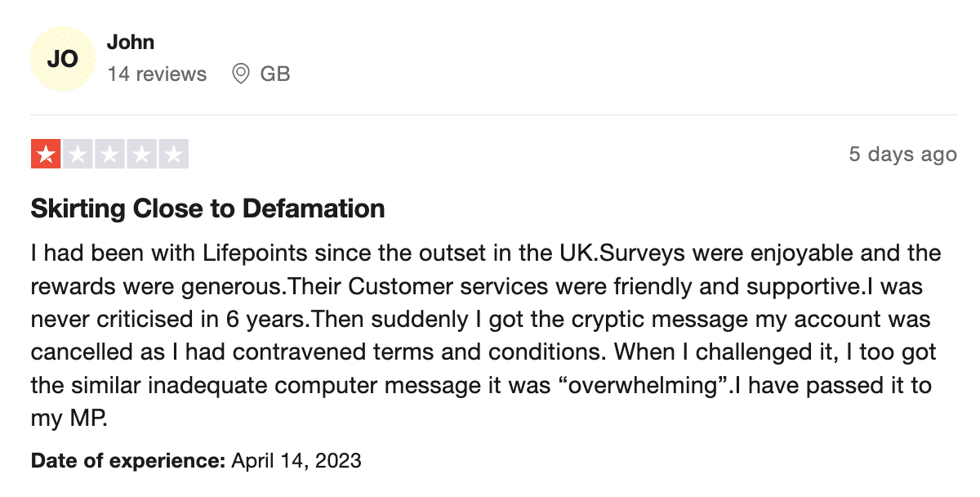
Task: Click the Date of experience label
Action: [x=128, y=461]
